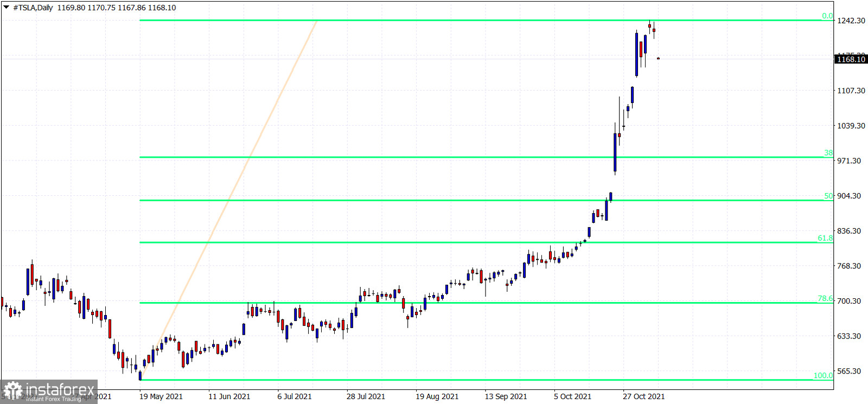Click the 5 Oct 2021 date label
The image size is (868, 404).
(572, 396)
